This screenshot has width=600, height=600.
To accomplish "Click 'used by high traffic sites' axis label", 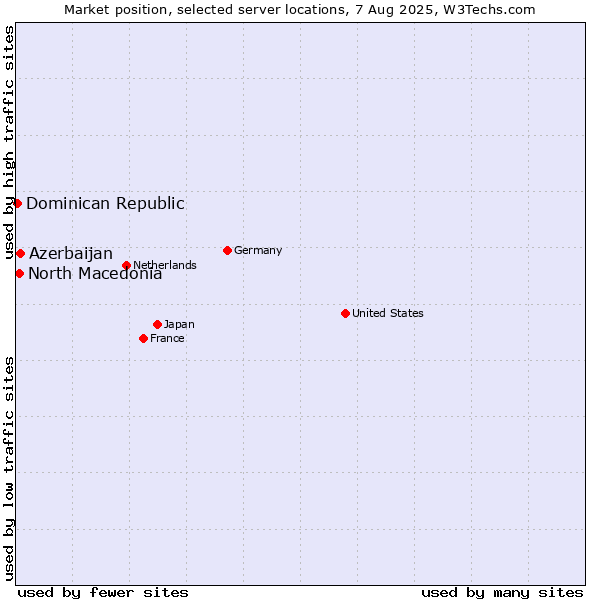I will coord(8,143).
